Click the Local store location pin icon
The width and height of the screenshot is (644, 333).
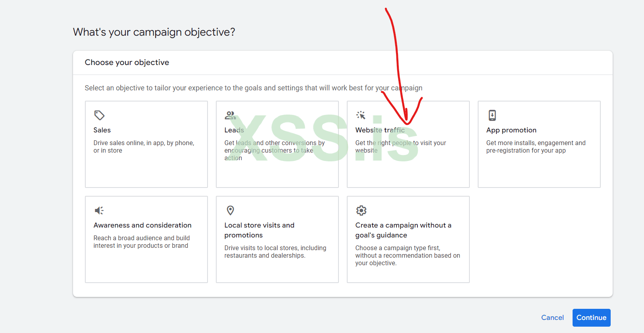click(230, 211)
